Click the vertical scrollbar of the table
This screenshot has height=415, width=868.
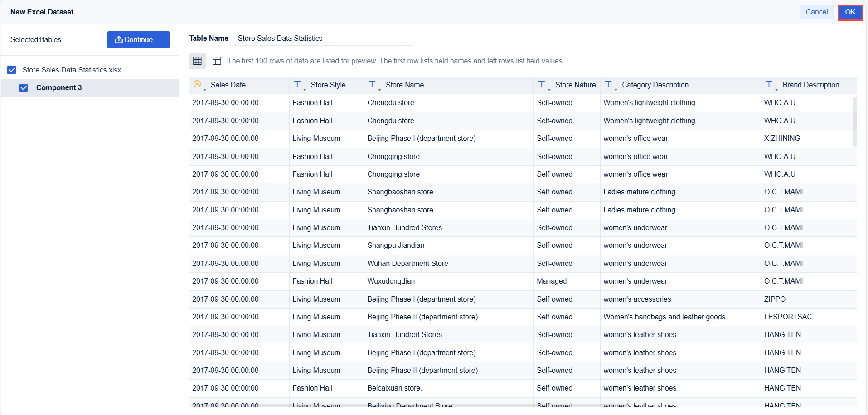(855, 122)
